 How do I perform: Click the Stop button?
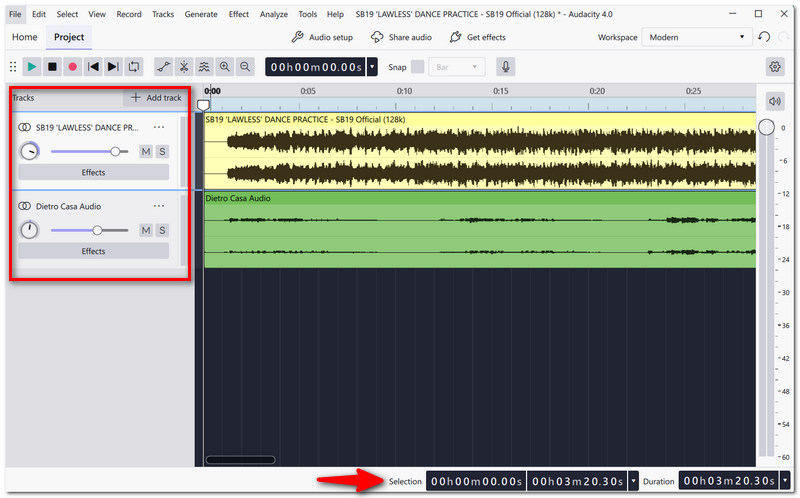coord(52,67)
